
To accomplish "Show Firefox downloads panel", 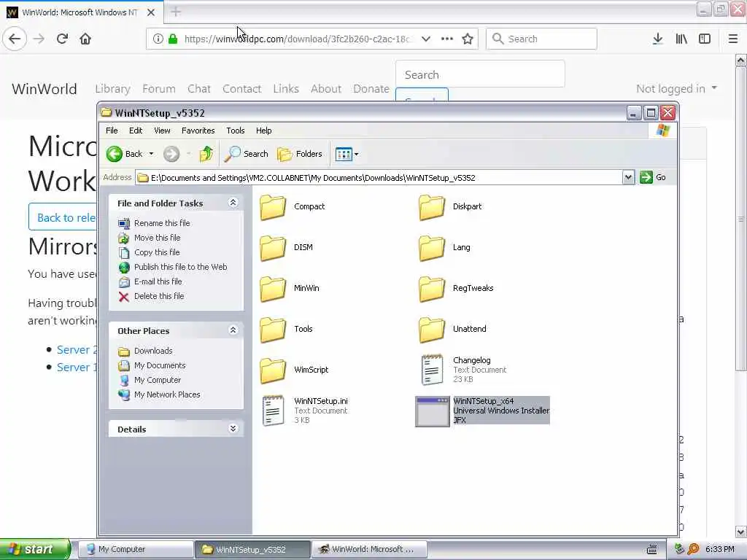I will [657, 39].
